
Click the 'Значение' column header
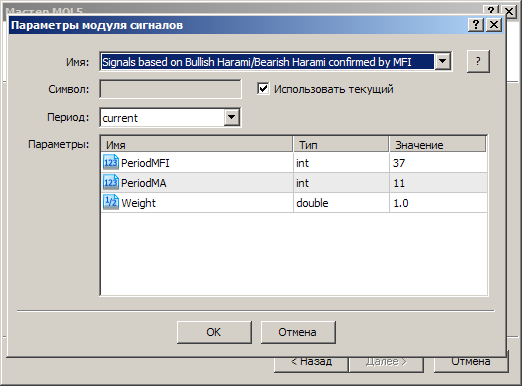pos(438,144)
